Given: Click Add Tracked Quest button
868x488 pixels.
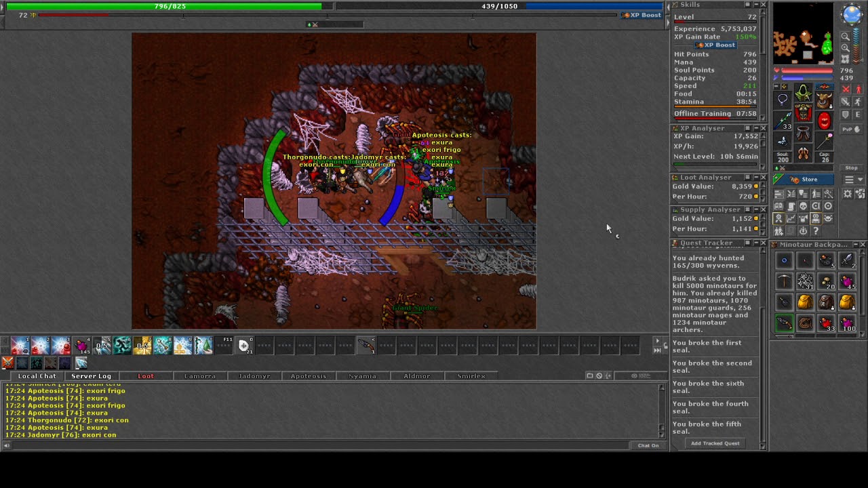Looking at the screenshot, I should coord(715,443).
